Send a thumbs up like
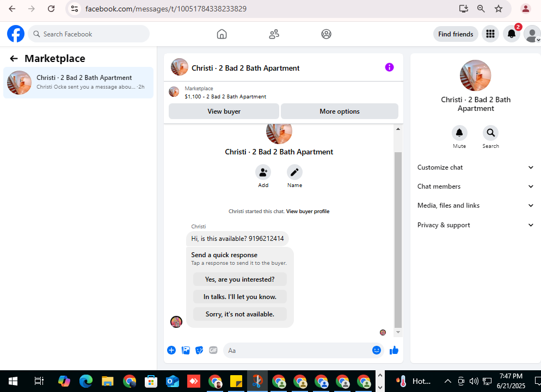541x392 pixels. coord(394,351)
